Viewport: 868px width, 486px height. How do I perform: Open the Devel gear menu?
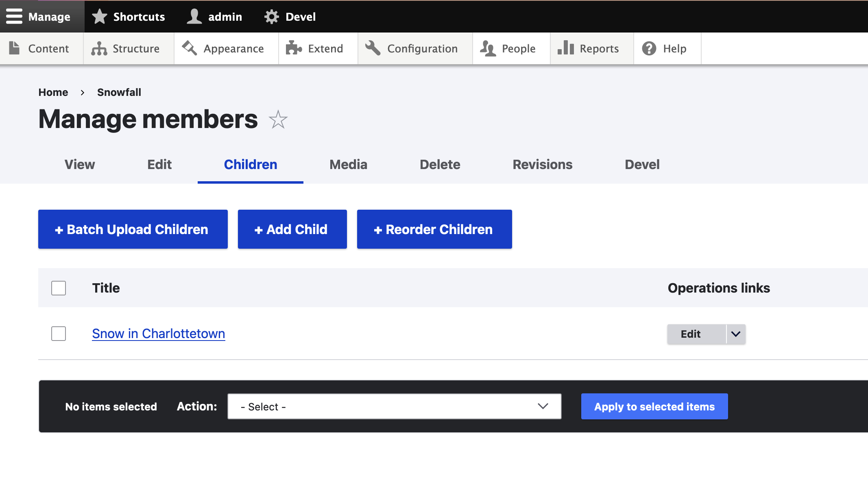pyautogui.click(x=271, y=16)
